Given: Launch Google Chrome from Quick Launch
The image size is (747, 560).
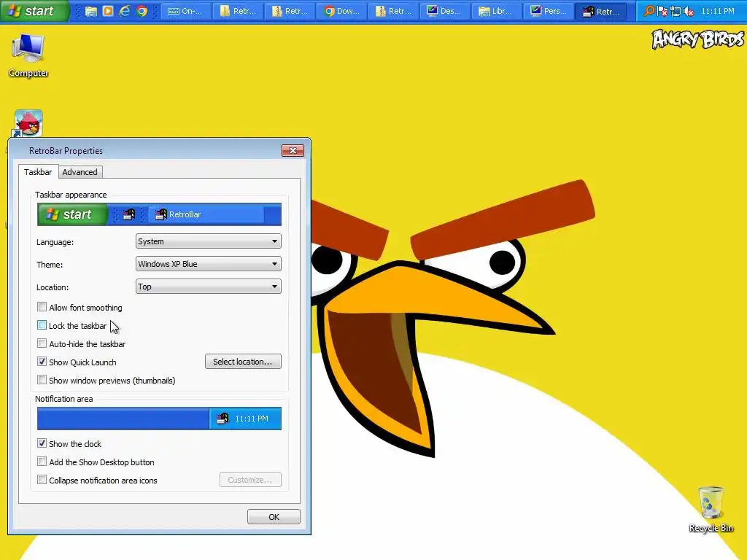Looking at the screenshot, I should 142,11.
